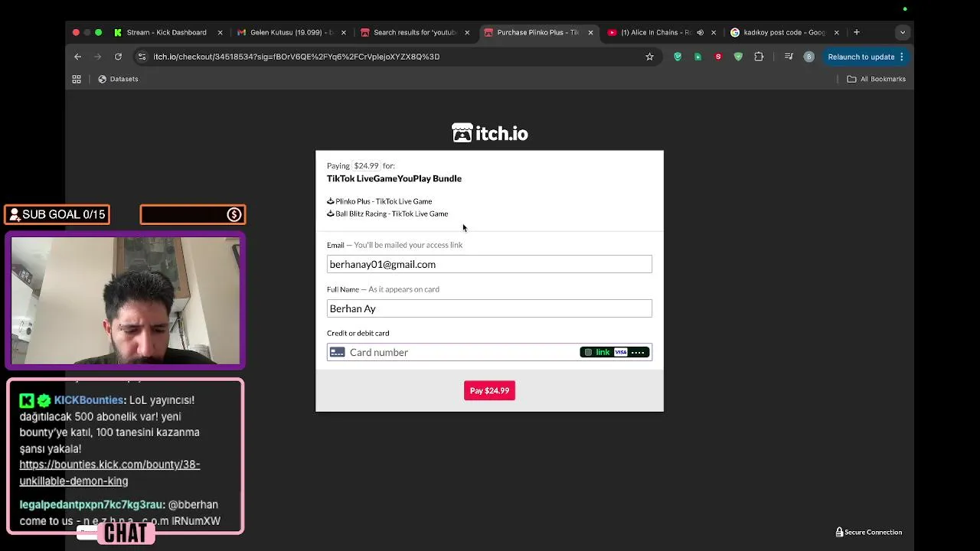Open the All Bookmarks folder
980x551 pixels.
pos(876,79)
